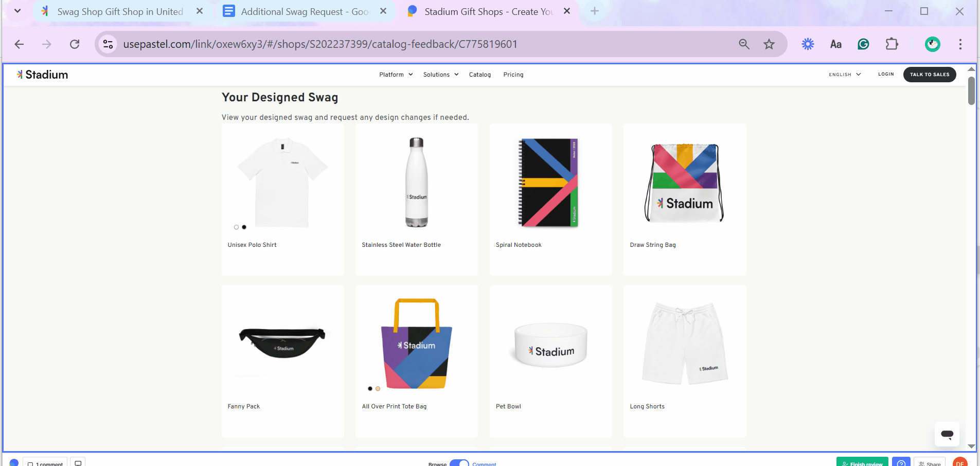Close the Additional Swag Request tab
This screenshot has width=980, height=466.
383,11
